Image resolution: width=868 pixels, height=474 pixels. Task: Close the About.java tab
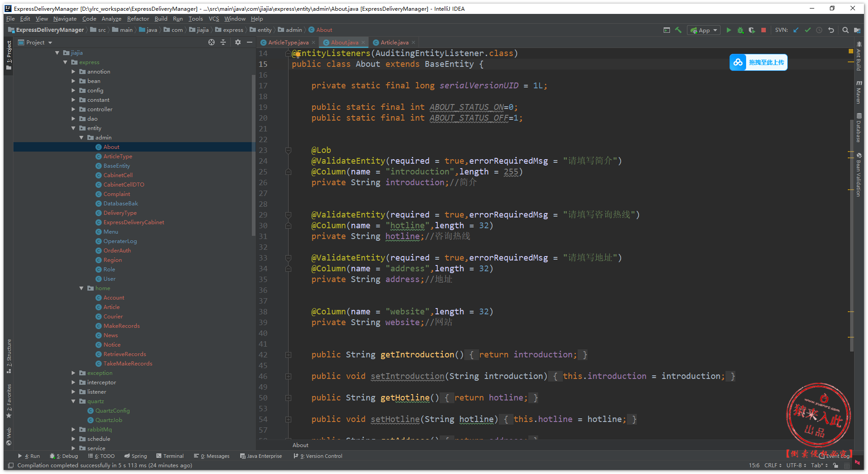363,43
